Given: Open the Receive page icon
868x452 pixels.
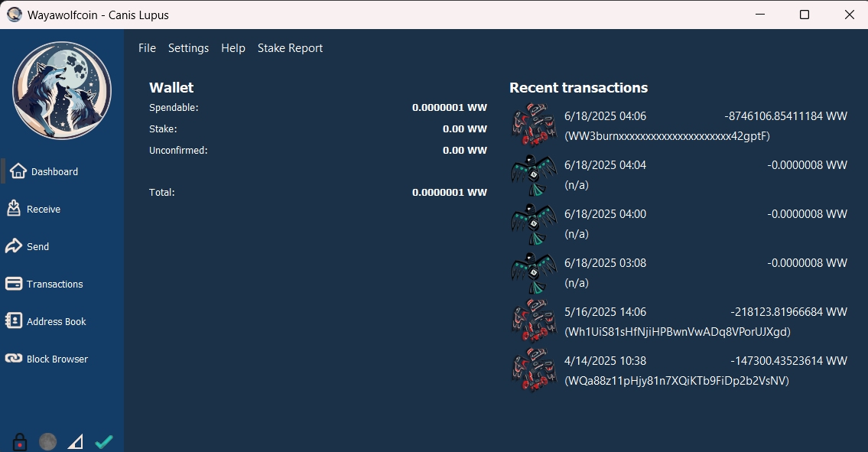Looking at the screenshot, I should click(x=13, y=209).
